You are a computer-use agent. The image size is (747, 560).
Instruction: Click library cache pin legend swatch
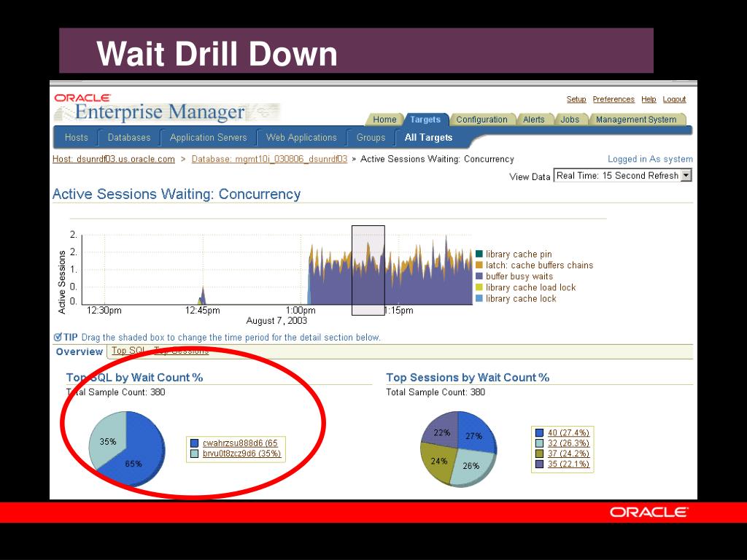point(479,254)
